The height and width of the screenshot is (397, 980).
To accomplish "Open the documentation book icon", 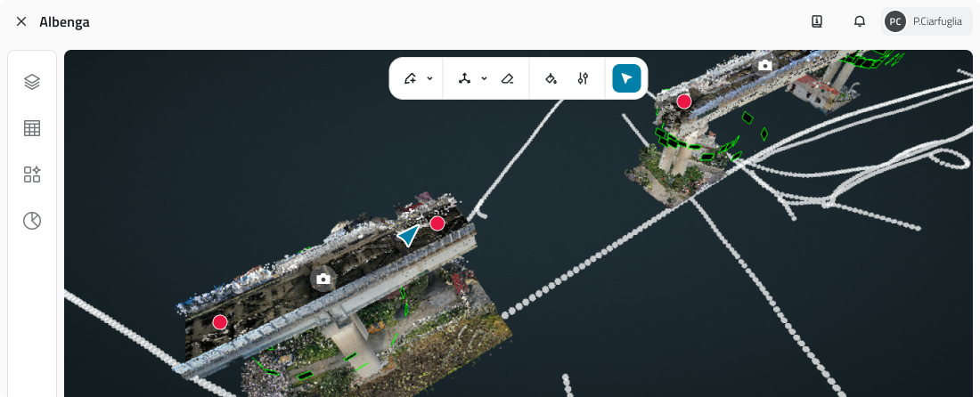I will [x=817, y=21].
